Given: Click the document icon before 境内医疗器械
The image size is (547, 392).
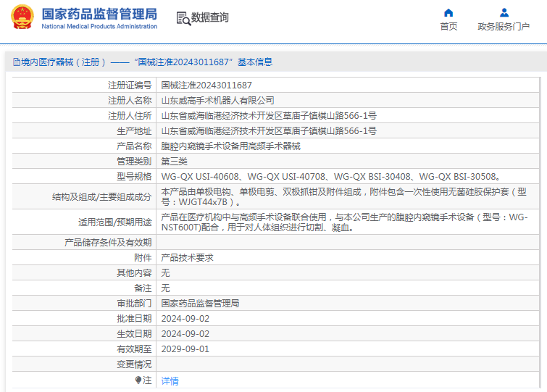Looking at the screenshot, I should point(17,62).
